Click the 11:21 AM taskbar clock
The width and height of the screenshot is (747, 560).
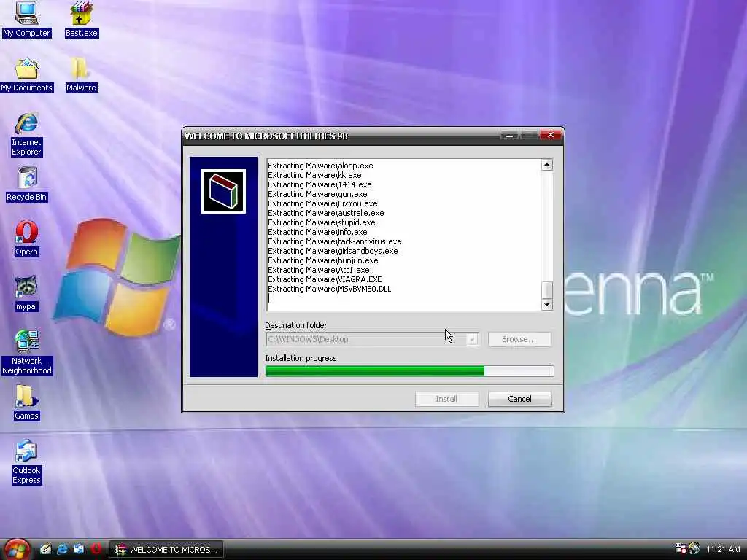723,550
